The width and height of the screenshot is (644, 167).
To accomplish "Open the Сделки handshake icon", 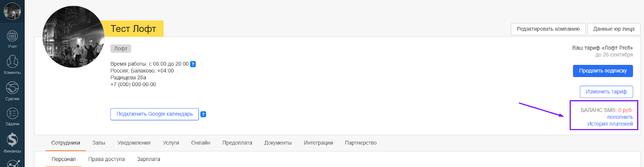I will pyautogui.click(x=12, y=89).
